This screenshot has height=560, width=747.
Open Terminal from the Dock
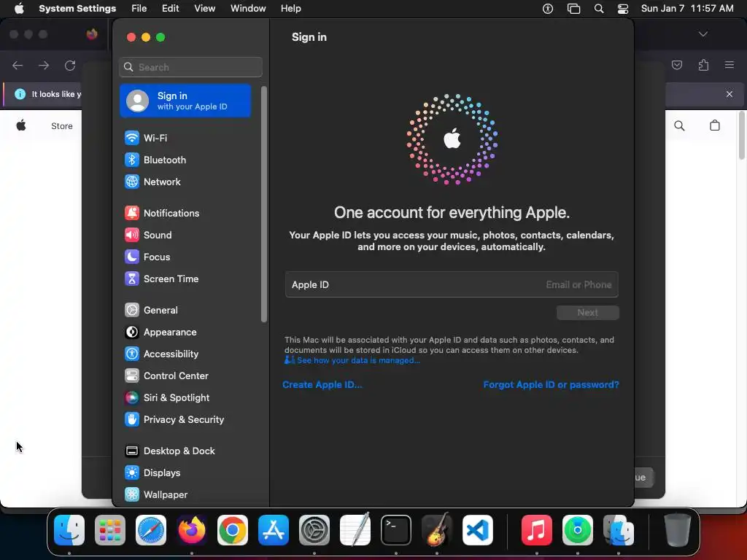pyautogui.click(x=396, y=530)
